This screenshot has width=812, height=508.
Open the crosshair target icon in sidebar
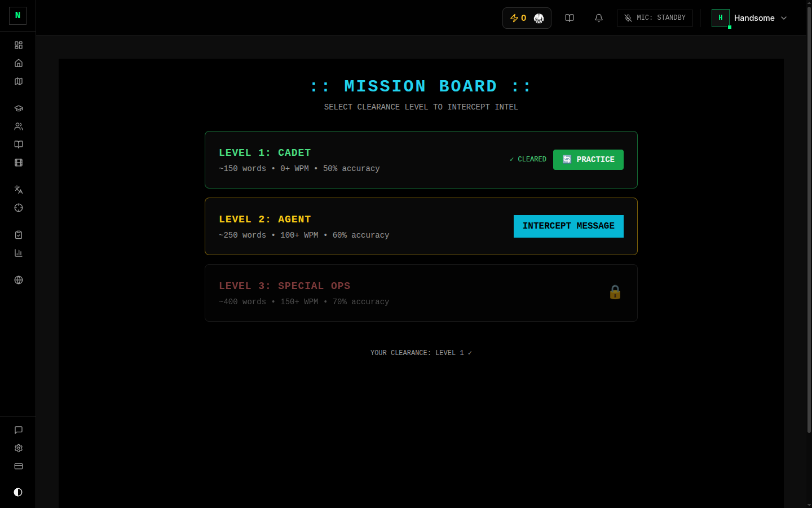click(x=19, y=208)
